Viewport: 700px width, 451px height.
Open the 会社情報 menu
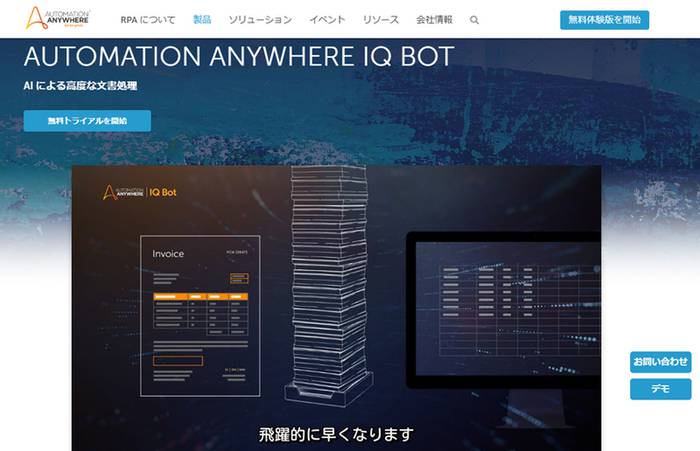tap(434, 20)
